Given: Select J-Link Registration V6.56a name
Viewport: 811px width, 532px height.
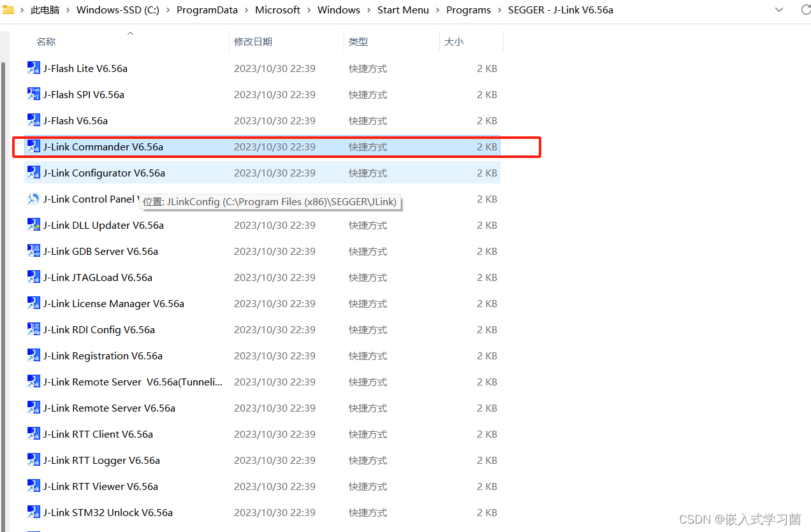Looking at the screenshot, I should (103, 356).
